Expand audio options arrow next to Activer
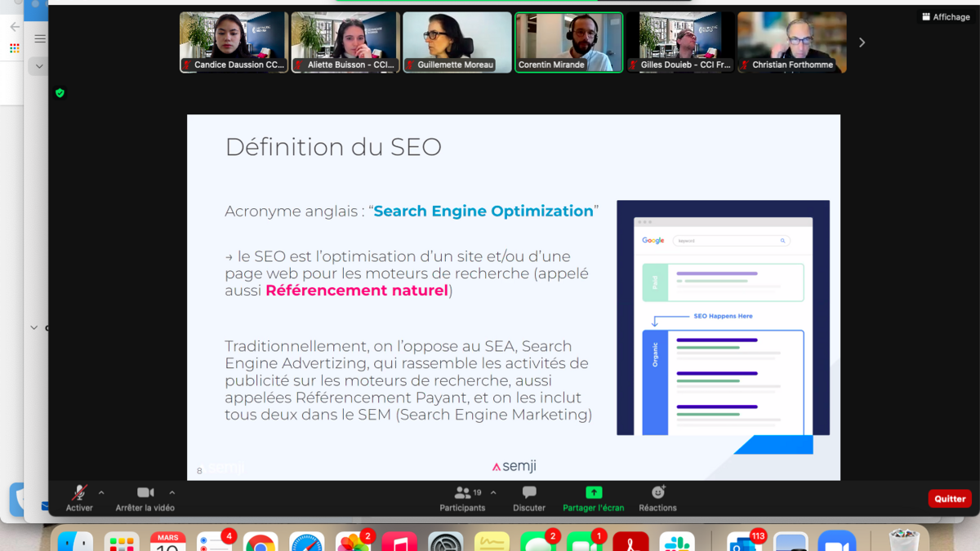This screenshot has height=551, width=980. (101, 492)
